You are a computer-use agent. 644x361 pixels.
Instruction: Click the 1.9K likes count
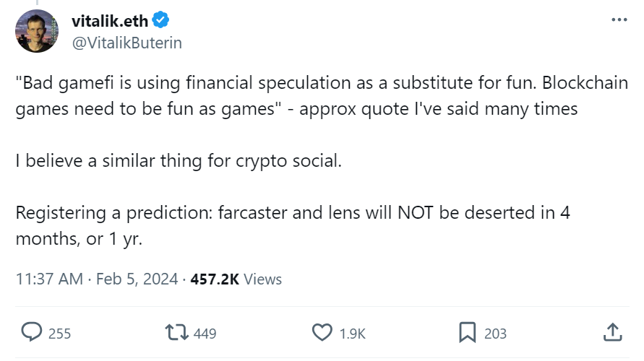(x=352, y=334)
